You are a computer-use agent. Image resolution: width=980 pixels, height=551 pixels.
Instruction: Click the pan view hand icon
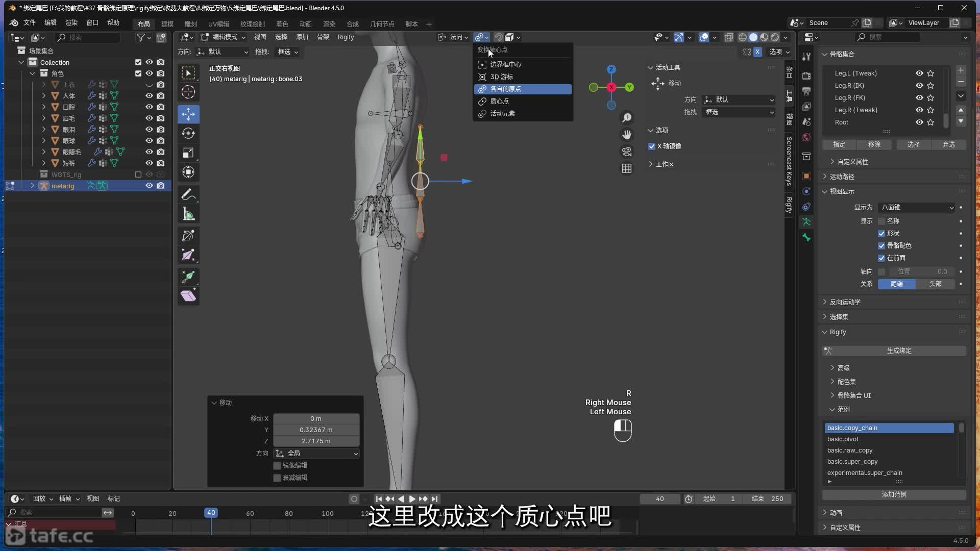[x=627, y=135]
